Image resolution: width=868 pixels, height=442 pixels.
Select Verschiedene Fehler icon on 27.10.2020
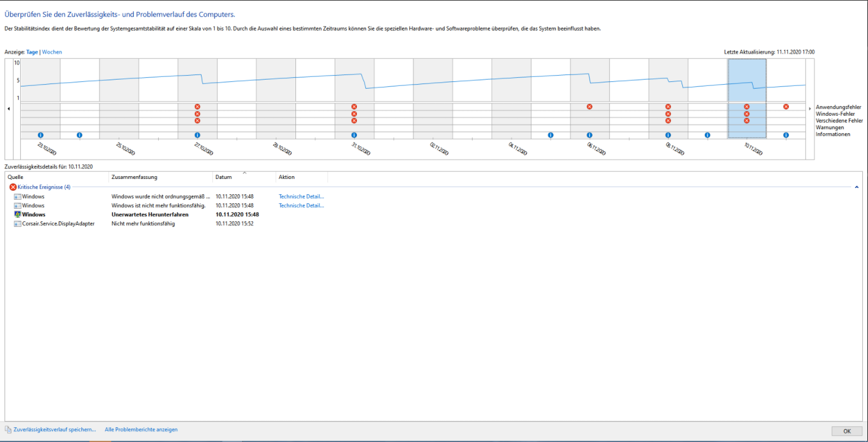pyautogui.click(x=197, y=121)
